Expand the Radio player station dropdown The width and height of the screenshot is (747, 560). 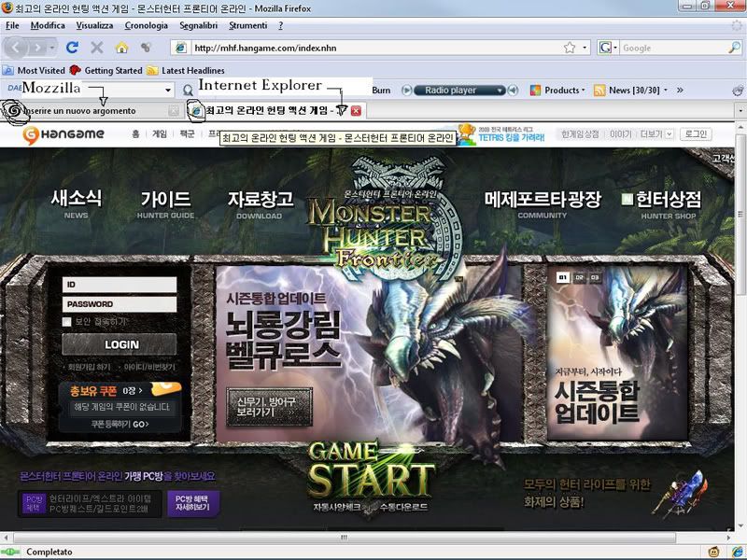click(x=500, y=90)
